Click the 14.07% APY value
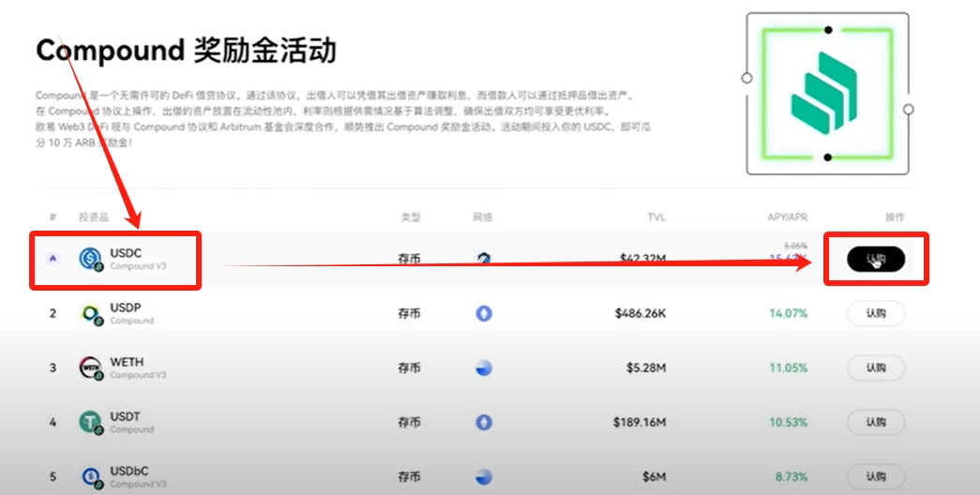Image resolution: width=980 pixels, height=495 pixels. (788, 313)
